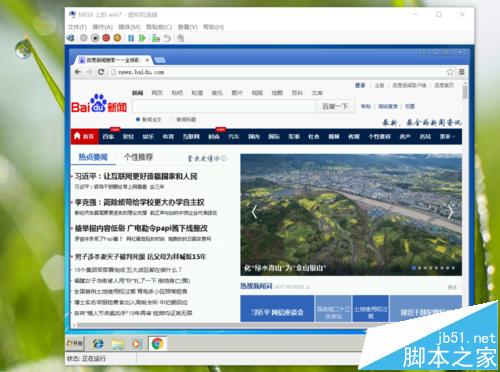Screen dimensions: 500x372
Task: Click the 百度一下 search button
Action: point(335,106)
